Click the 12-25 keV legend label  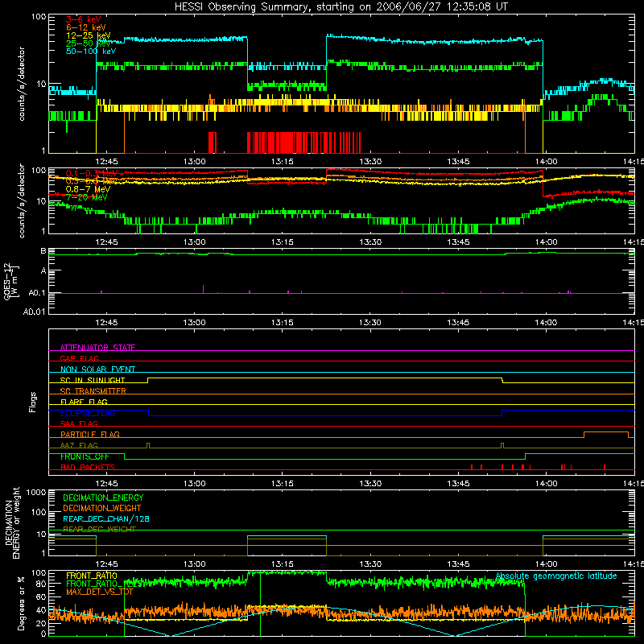[89, 35]
